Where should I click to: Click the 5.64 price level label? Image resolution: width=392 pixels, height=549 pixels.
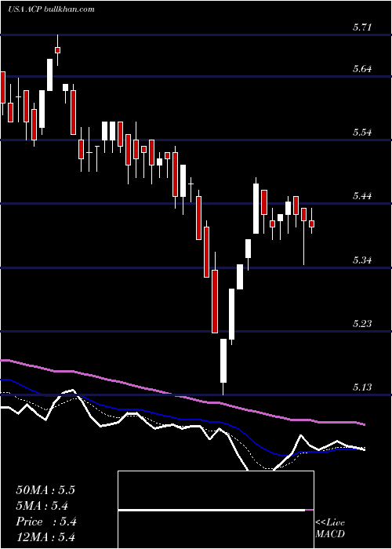(362, 69)
